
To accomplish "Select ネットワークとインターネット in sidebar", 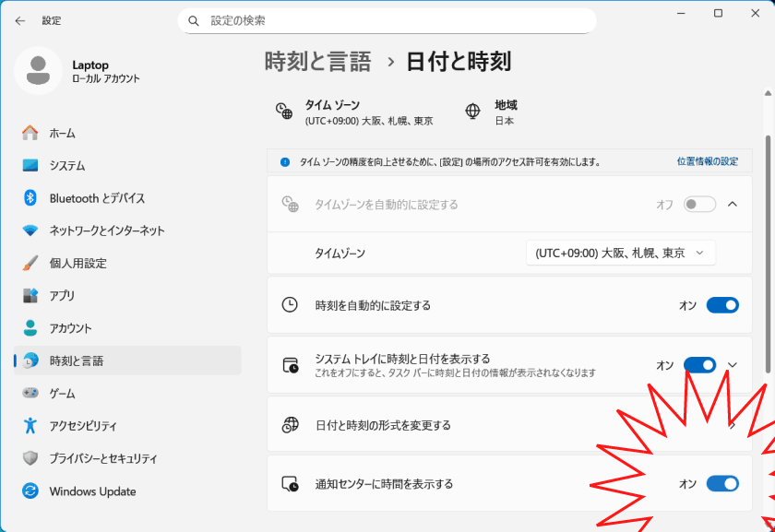I will (x=127, y=231).
